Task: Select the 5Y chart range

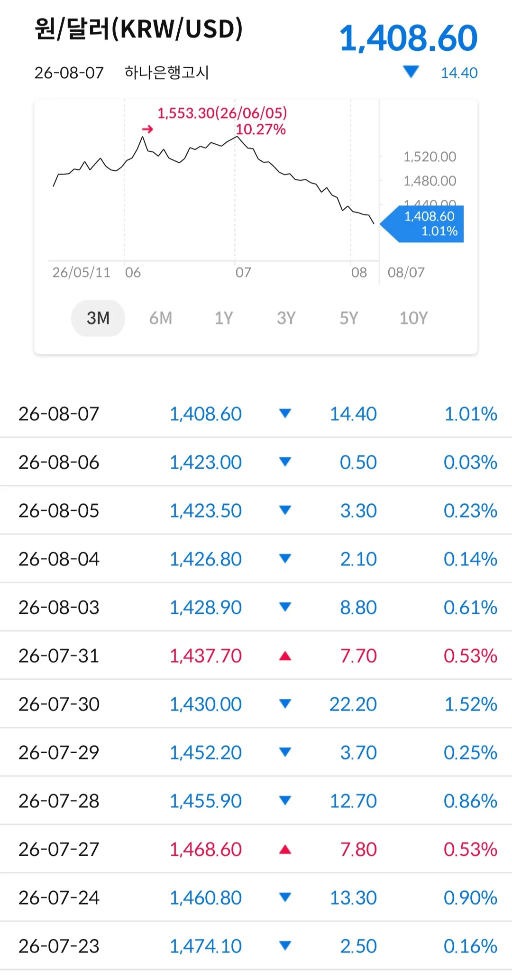Action: coord(349,318)
